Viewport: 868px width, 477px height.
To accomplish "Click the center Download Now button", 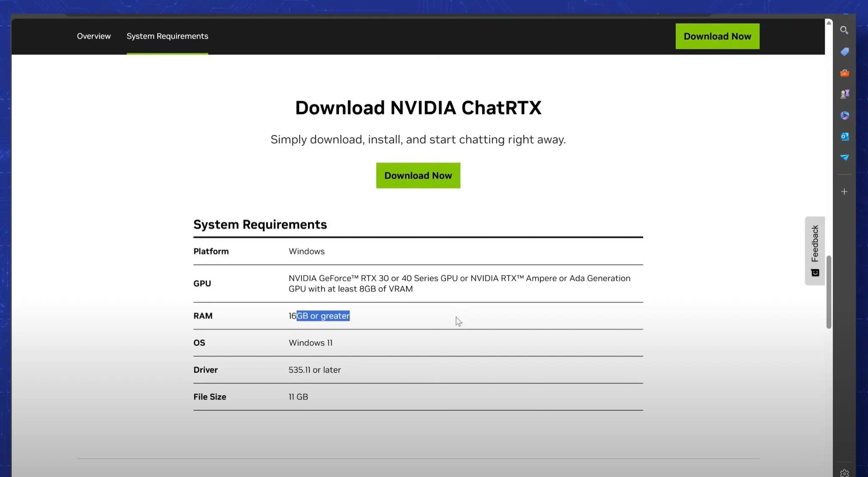I will [x=418, y=176].
